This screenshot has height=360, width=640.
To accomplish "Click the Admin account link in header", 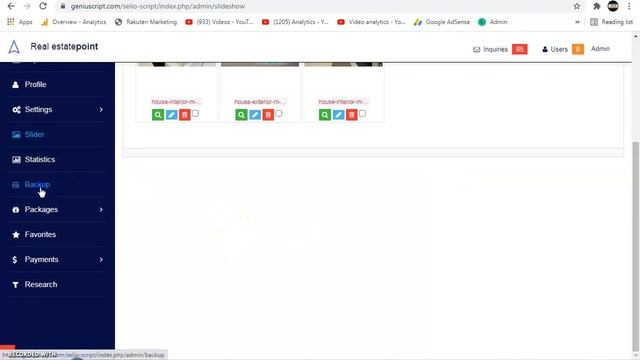I will pos(600,49).
